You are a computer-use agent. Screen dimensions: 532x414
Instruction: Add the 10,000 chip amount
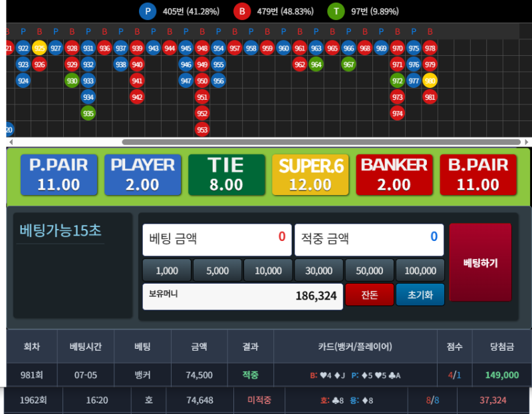point(268,270)
